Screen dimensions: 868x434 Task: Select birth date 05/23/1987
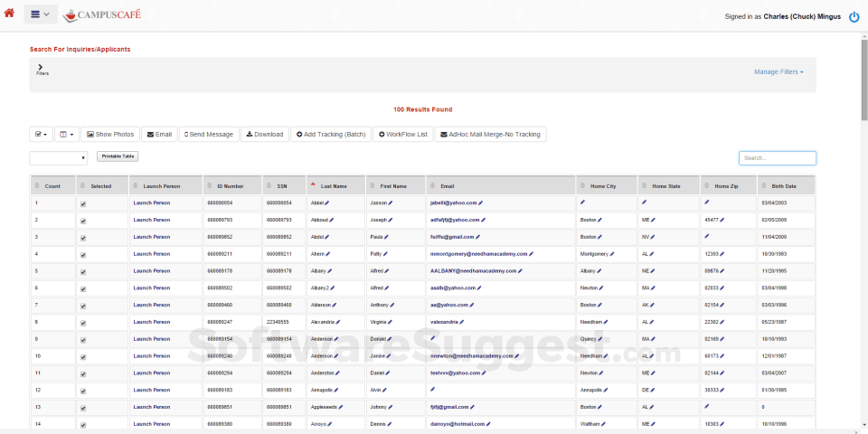point(775,322)
